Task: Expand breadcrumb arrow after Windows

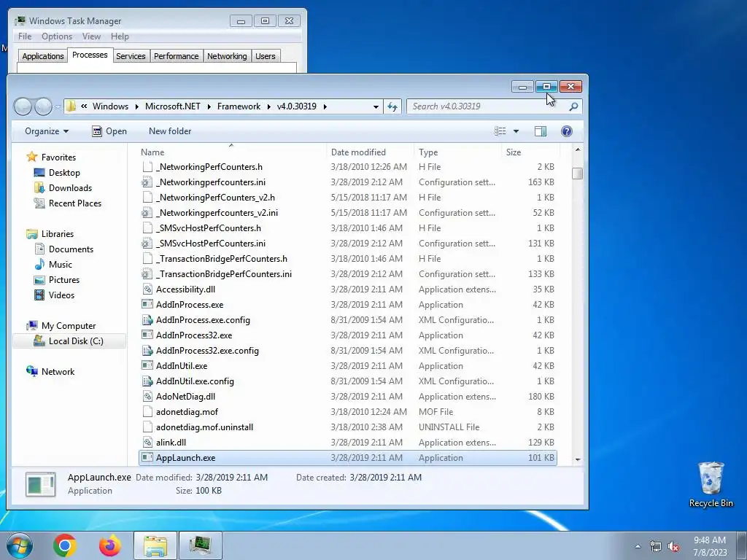Action: pyautogui.click(x=136, y=106)
